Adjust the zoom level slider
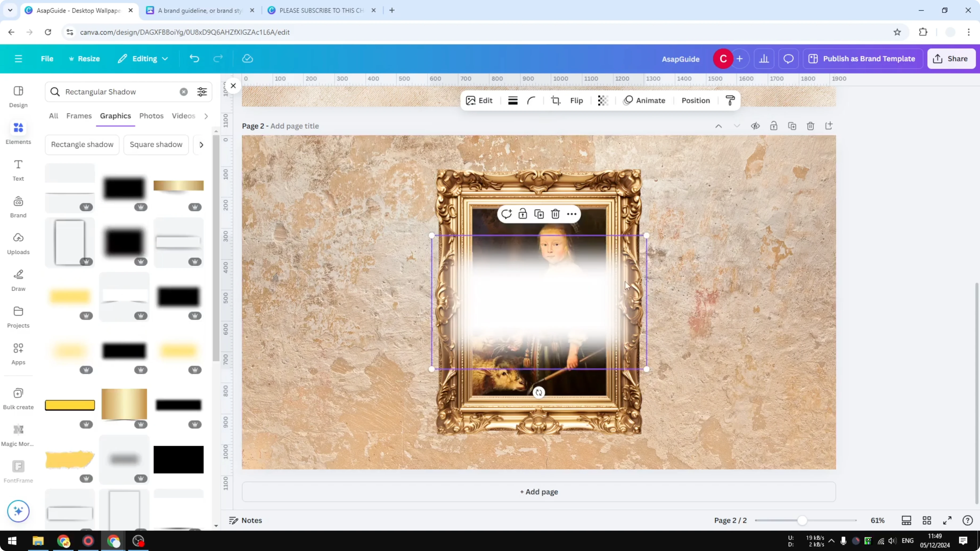980x551 pixels. click(x=802, y=521)
